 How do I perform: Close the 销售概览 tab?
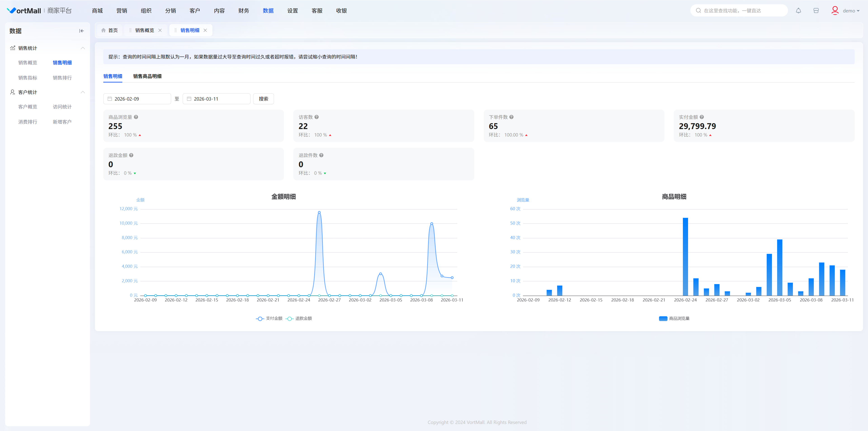(x=160, y=30)
